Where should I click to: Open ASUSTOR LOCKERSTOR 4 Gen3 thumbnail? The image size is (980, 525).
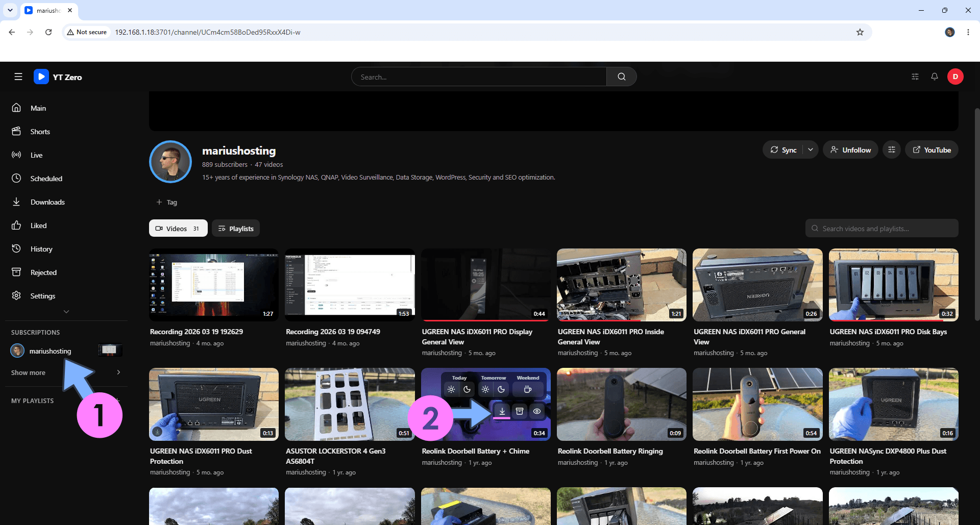pyautogui.click(x=350, y=404)
